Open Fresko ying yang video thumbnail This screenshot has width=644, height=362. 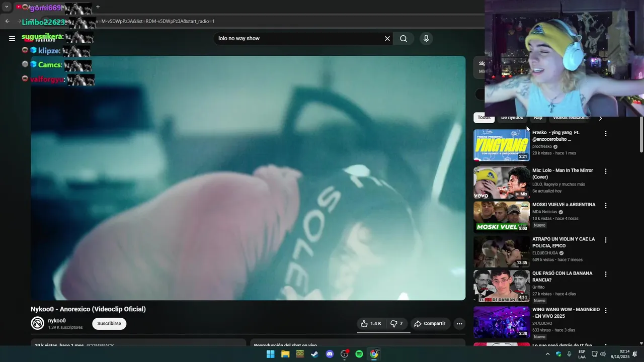(x=502, y=145)
